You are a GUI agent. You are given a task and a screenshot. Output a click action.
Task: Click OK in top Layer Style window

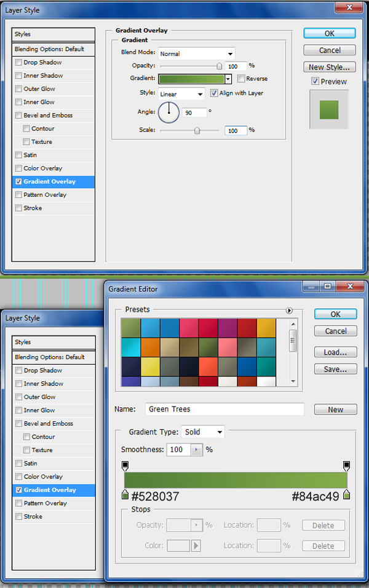[x=330, y=33]
